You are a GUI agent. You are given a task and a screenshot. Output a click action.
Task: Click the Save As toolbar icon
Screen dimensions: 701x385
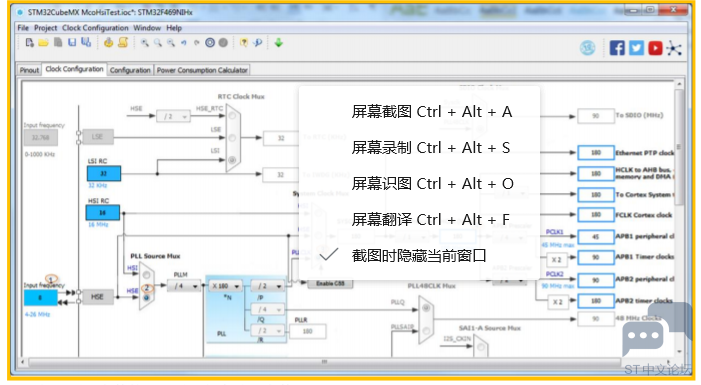86,42
